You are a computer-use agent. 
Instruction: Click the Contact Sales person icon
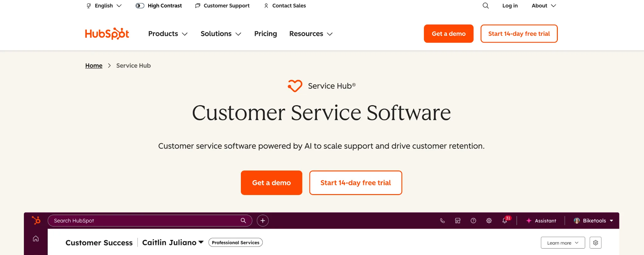pos(266,6)
